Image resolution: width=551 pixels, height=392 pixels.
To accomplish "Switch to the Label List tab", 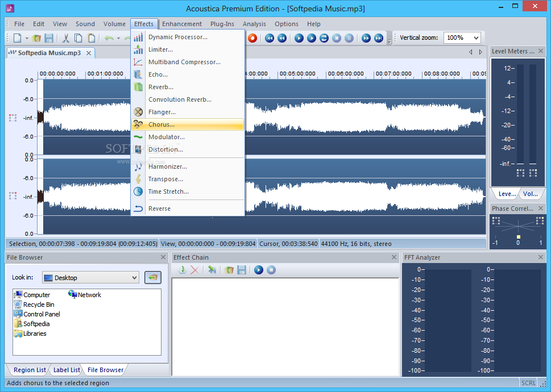I will 67,370.
